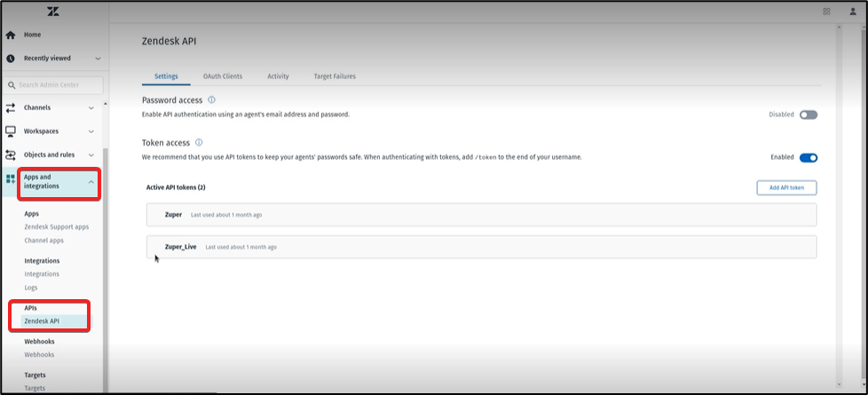
Task: Open Targets sidebar link
Action: pyautogui.click(x=35, y=388)
